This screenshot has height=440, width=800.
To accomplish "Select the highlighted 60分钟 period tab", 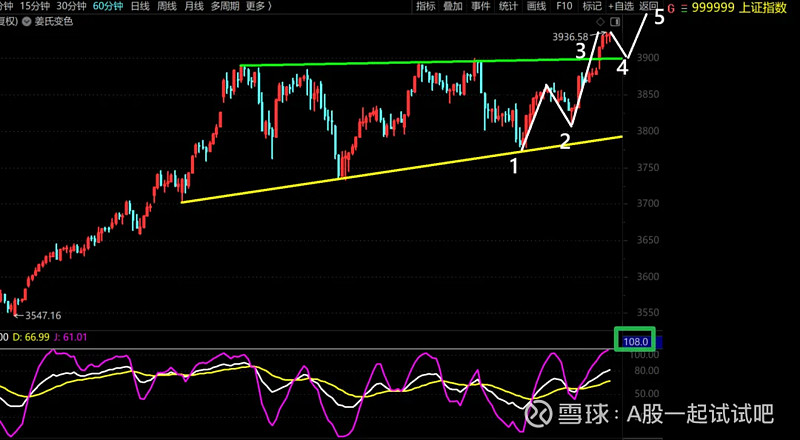I will (x=108, y=6).
